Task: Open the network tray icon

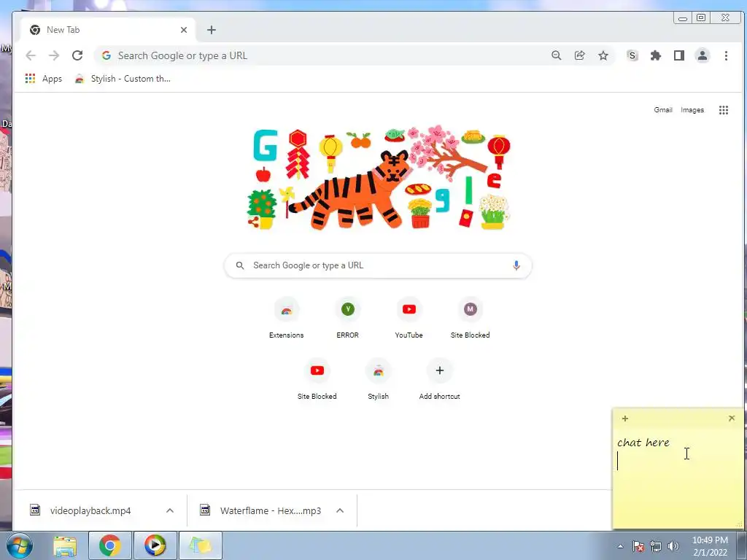Action: click(656, 546)
